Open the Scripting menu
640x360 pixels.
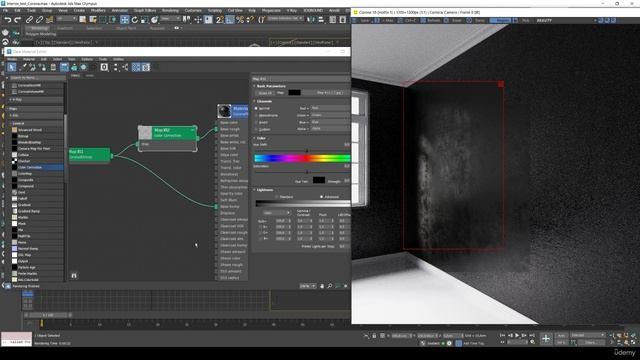(x=215, y=10)
